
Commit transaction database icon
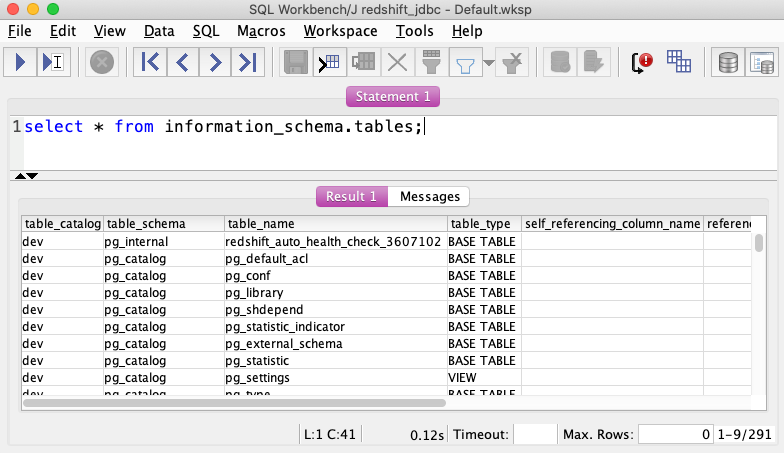(560, 62)
